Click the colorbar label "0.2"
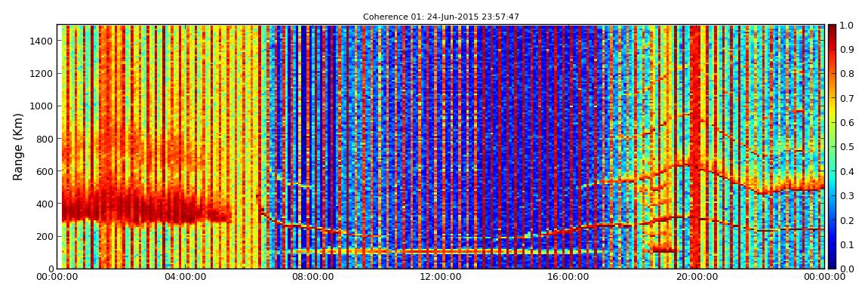Image resolution: width=868 pixels, height=307 pixels. (x=846, y=220)
